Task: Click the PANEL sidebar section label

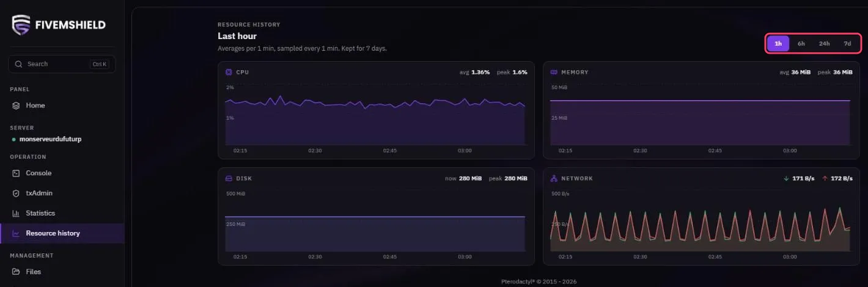Action: pyautogui.click(x=20, y=89)
